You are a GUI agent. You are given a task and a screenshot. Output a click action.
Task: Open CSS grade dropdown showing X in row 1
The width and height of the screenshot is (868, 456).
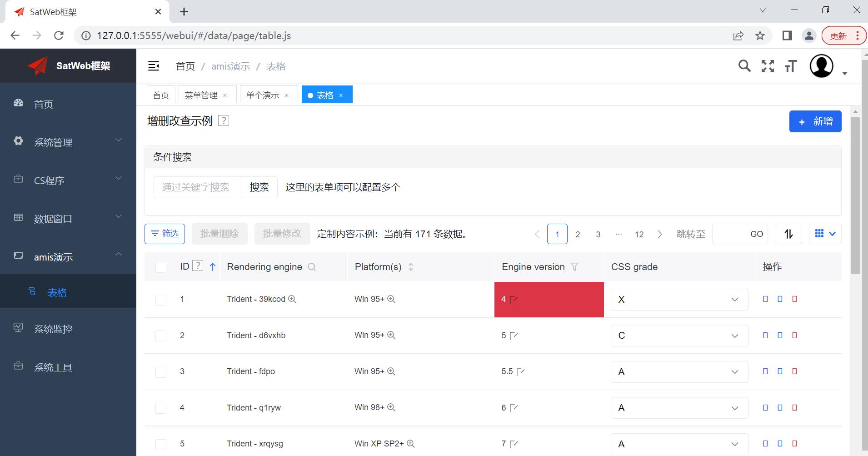point(679,300)
